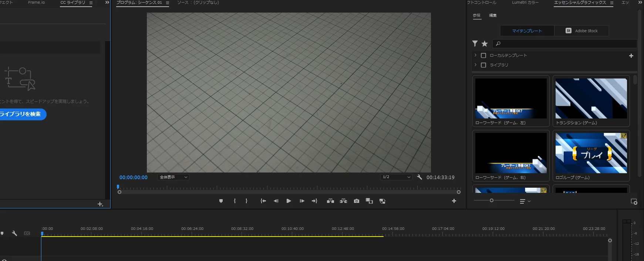The height and width of the screenshot is (261, 644).
Task: Open Program monitor wrench settings
Action: tap(419, 177)
